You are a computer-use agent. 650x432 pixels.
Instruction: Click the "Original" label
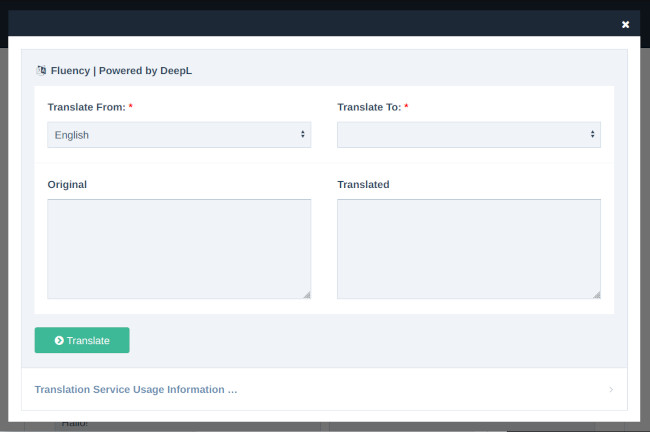[67, 184]
